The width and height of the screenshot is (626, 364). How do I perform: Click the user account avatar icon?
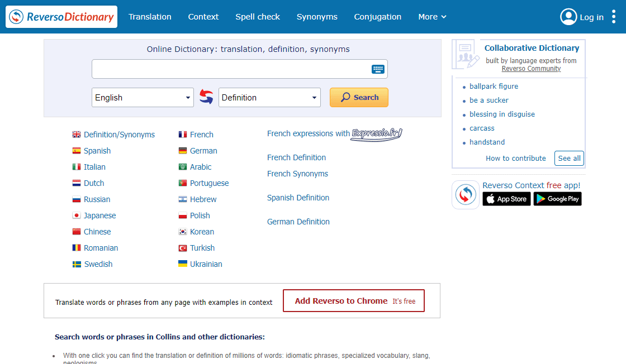coord(568,17)
